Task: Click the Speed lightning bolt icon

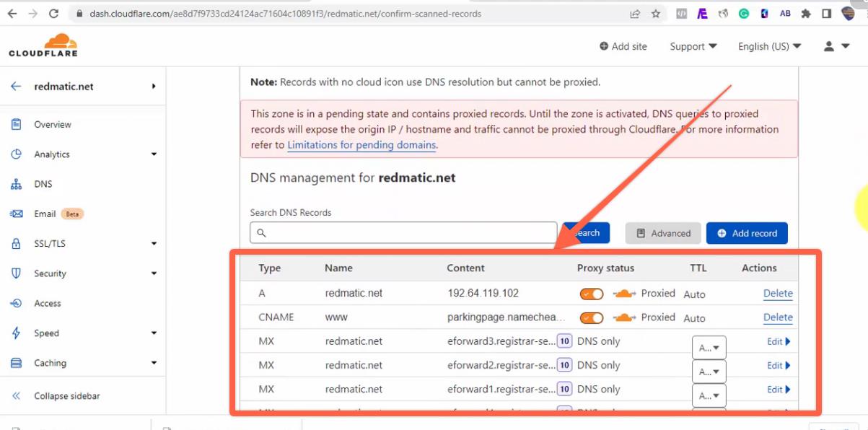Action: pos(16,333)
